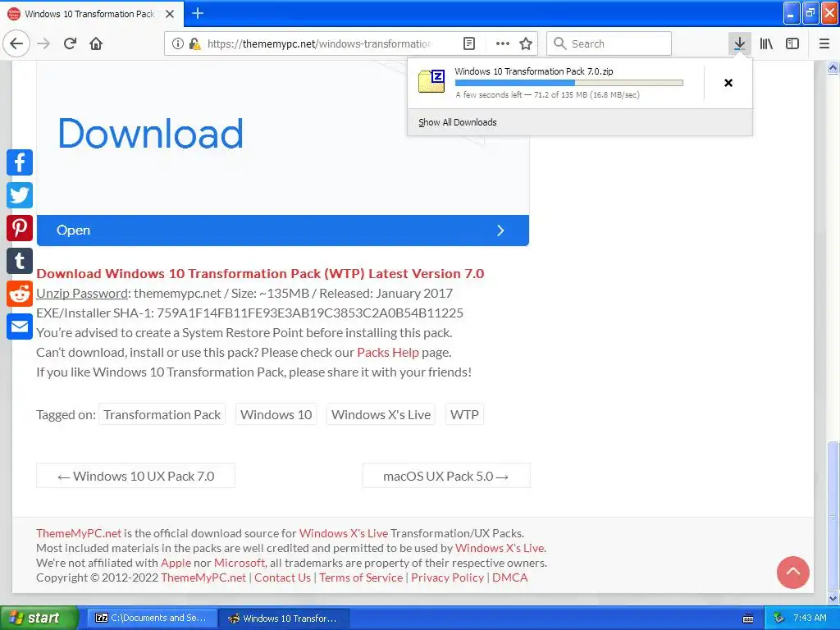The image size is (840, 630).
Task: Open DMCA link
Action: [510, 577]
